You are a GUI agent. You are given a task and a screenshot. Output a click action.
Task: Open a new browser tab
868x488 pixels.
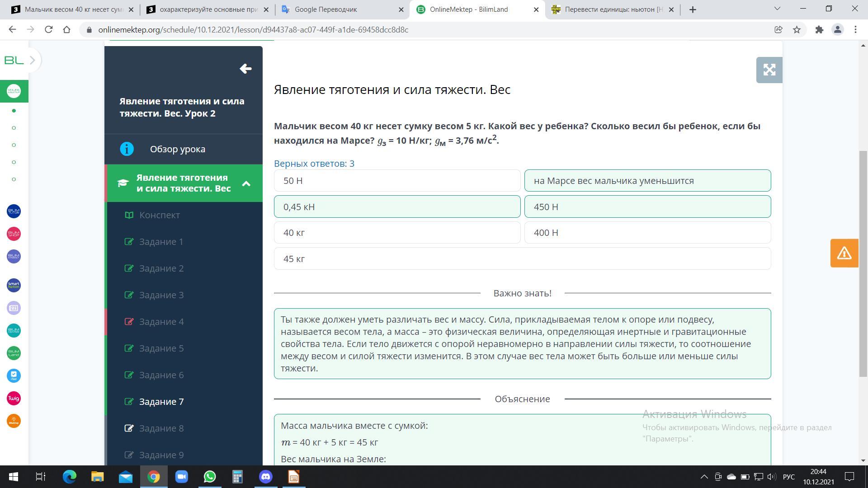(693, 9)
